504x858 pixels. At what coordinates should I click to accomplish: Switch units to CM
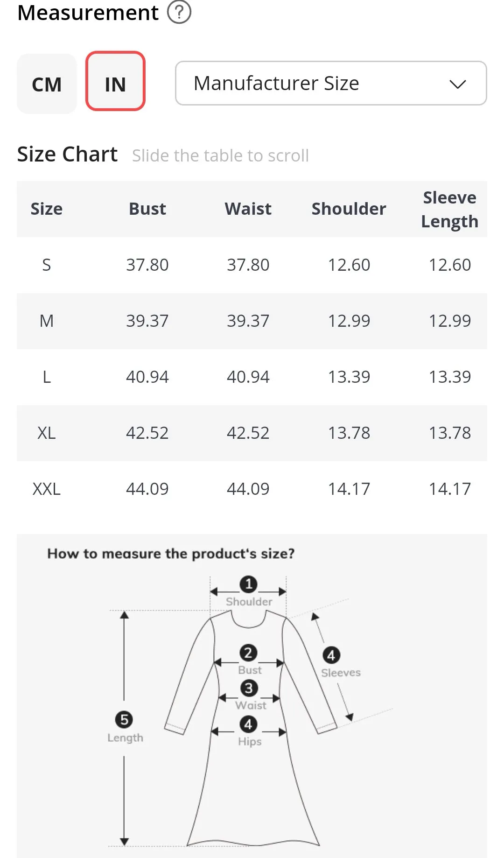(x=47, y=84)
